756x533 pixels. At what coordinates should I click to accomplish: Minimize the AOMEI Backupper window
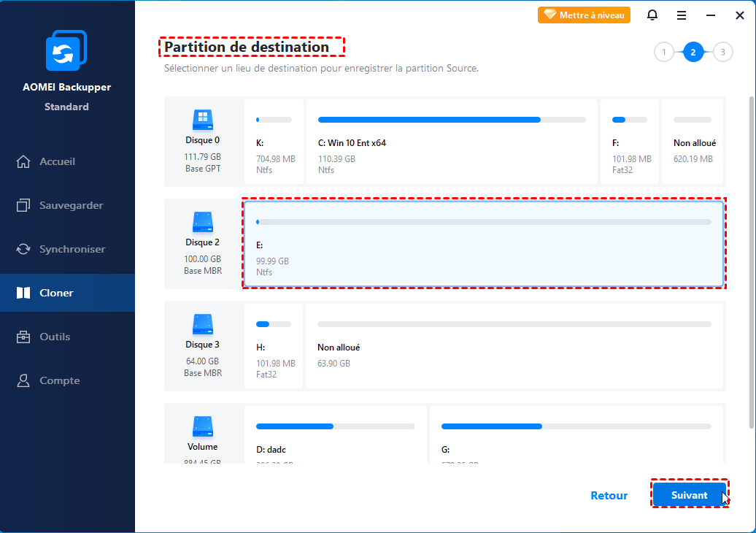[x=711, y=15]
